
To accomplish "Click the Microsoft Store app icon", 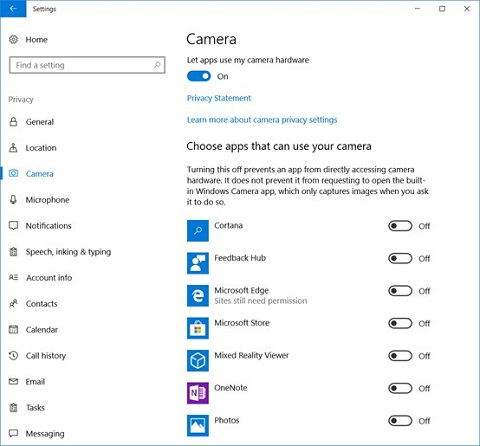I will click(x=198, y=328).
